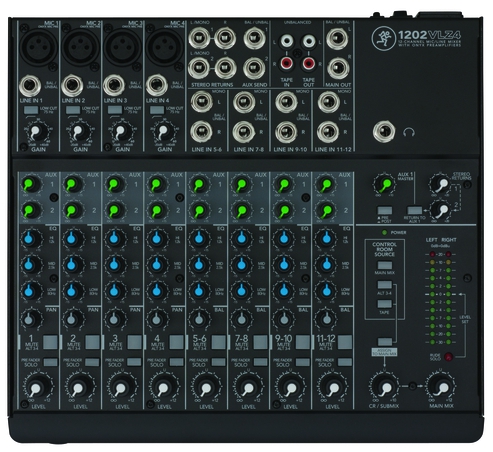
Task: Click the red RUDE SOLO light
Action: click(x=449, y=357)
